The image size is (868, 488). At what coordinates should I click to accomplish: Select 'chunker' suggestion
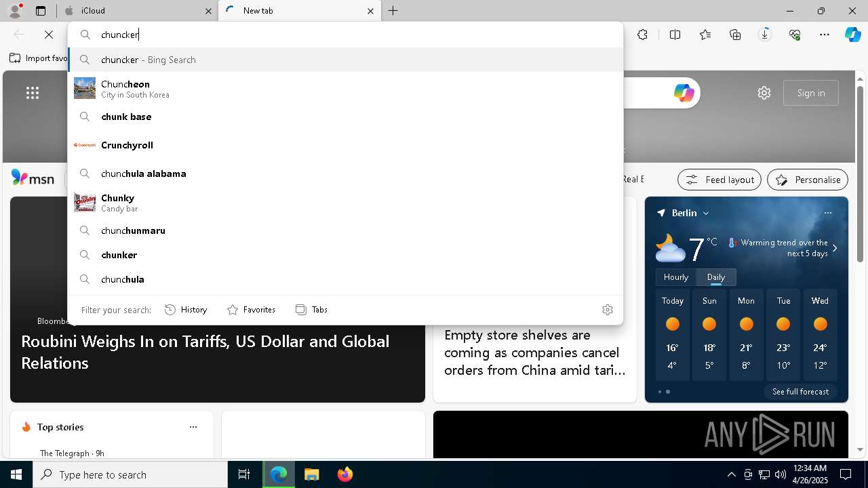[x=345, y=255]
